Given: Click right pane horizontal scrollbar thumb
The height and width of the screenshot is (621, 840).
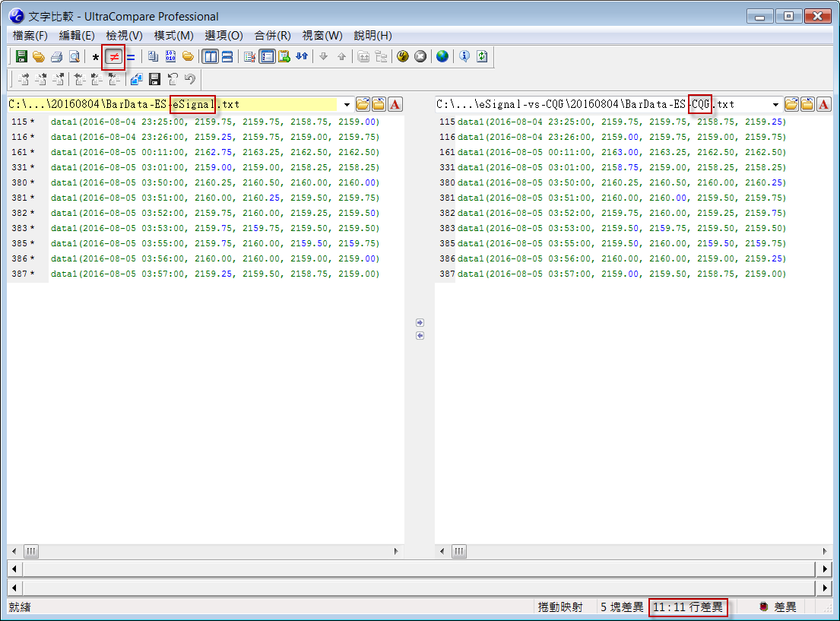Looking at the screenshot, I should click(459, 551).
